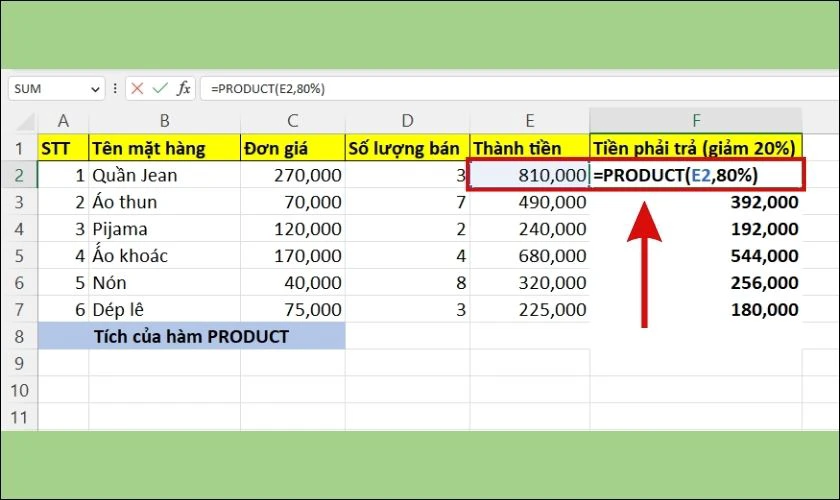Click the 392,000 discounted cell
Image resolution: width=840 pixels, height=500 pixels.
click(696, 202)
